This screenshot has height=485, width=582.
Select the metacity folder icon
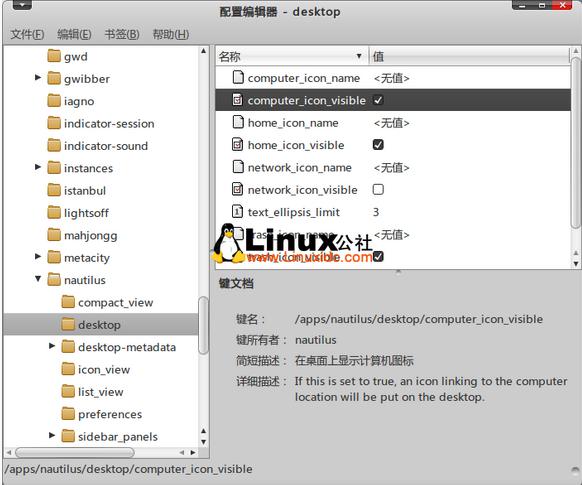point(54,257)
